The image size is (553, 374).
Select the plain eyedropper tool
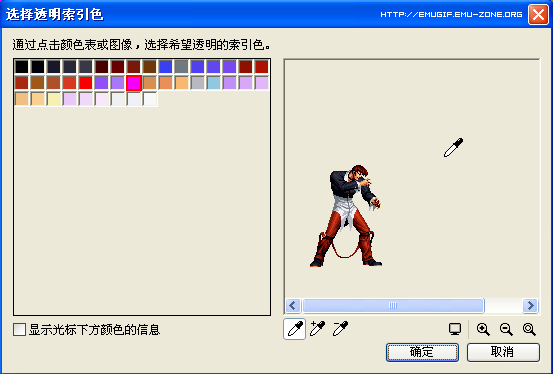tap(294, 329)
